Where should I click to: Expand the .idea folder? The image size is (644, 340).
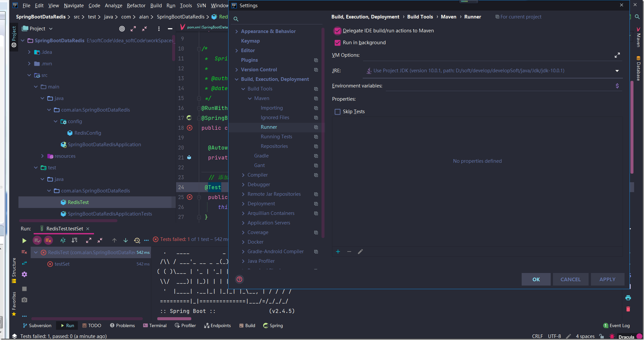point(29,52)
